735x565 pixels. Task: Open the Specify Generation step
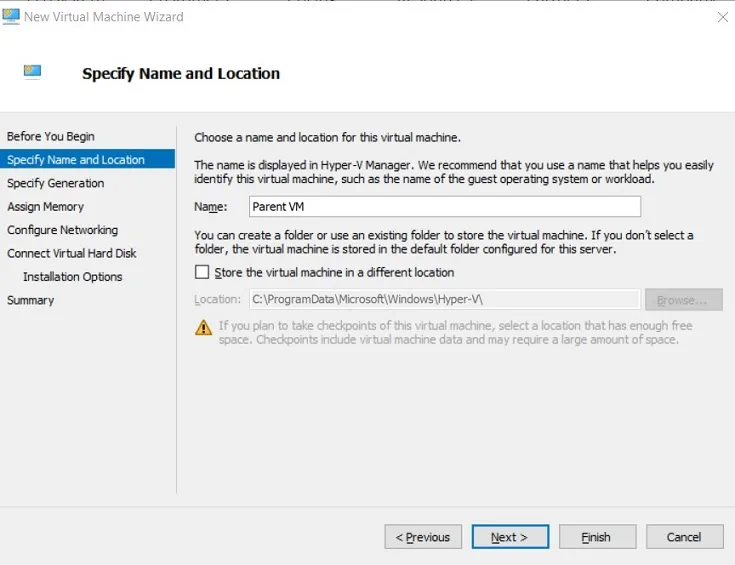56,183
